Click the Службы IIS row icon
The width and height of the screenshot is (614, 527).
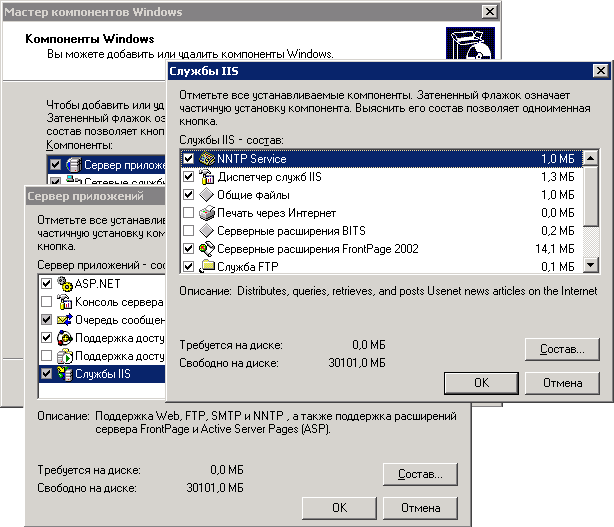65,374
